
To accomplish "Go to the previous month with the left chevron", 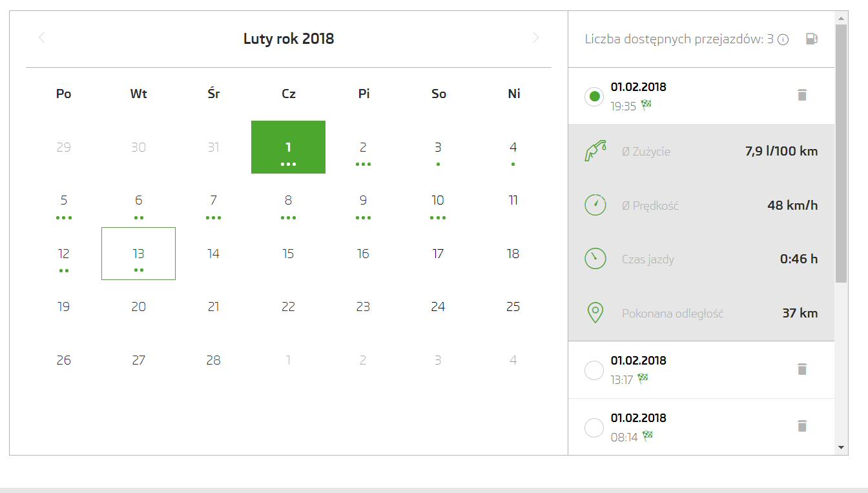I will coord(42,38).
